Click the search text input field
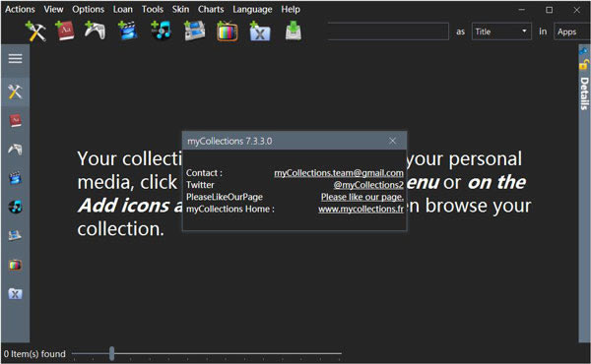This screenshot has height=364, width=591. (x=388, y=31)
